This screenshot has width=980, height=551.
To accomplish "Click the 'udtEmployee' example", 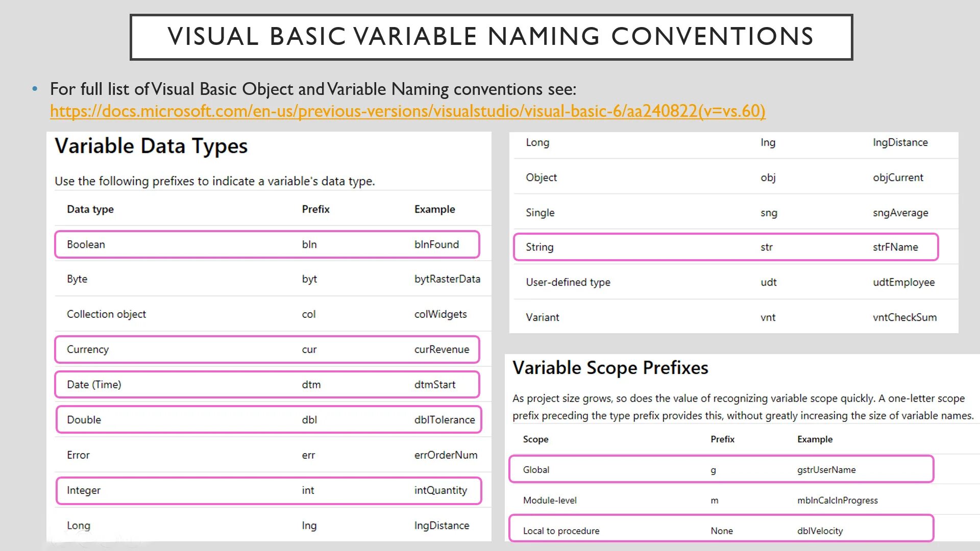I will tap(903, 282).
